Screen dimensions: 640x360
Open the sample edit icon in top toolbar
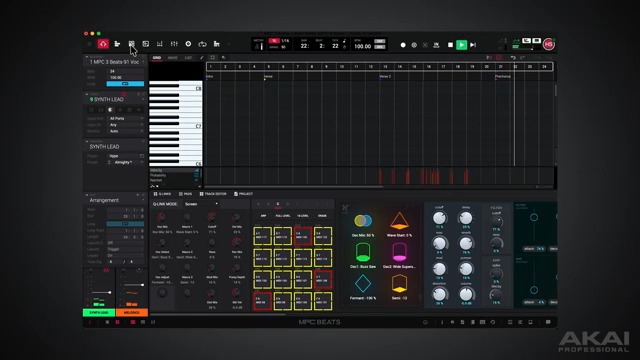tap(145, 44)
